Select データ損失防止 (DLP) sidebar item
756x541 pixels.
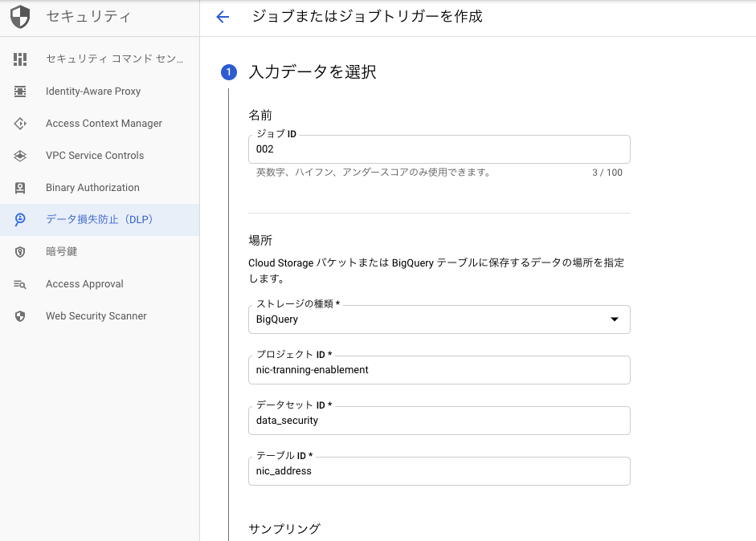point(100,220)
